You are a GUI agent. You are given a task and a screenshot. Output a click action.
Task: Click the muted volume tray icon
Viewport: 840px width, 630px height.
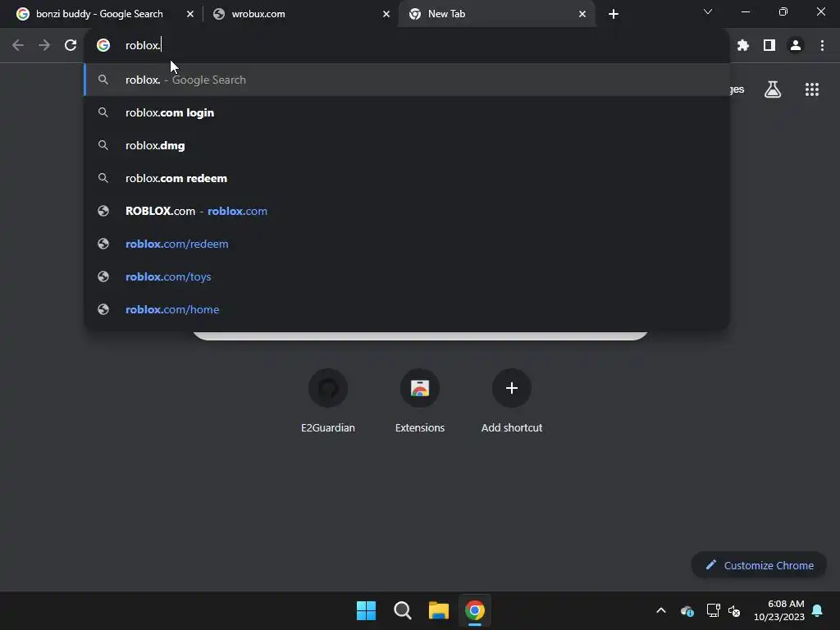(x=734, y=610)
